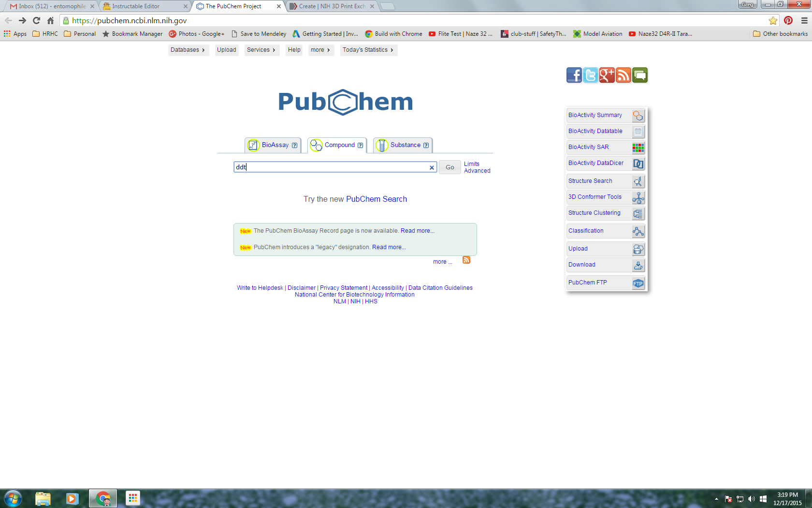812x508 pixels.
Task: Click the BioActivity DataDicer icon
Action: [x=638, y=164]
